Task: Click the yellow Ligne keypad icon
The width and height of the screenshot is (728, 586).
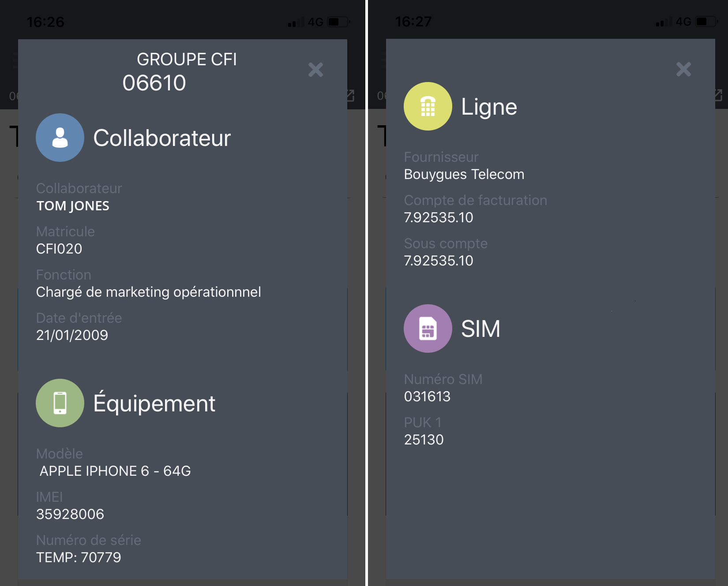Action: tap(428, 106)
